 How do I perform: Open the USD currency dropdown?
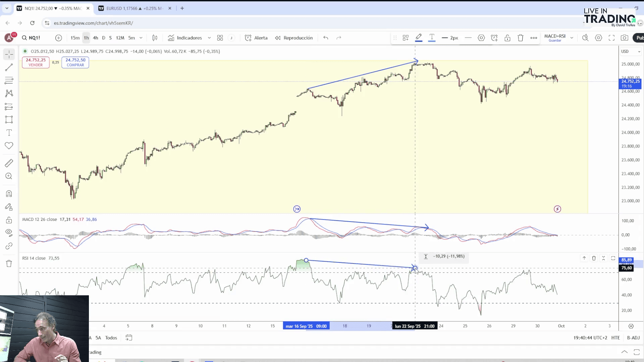tap(631, 51)
